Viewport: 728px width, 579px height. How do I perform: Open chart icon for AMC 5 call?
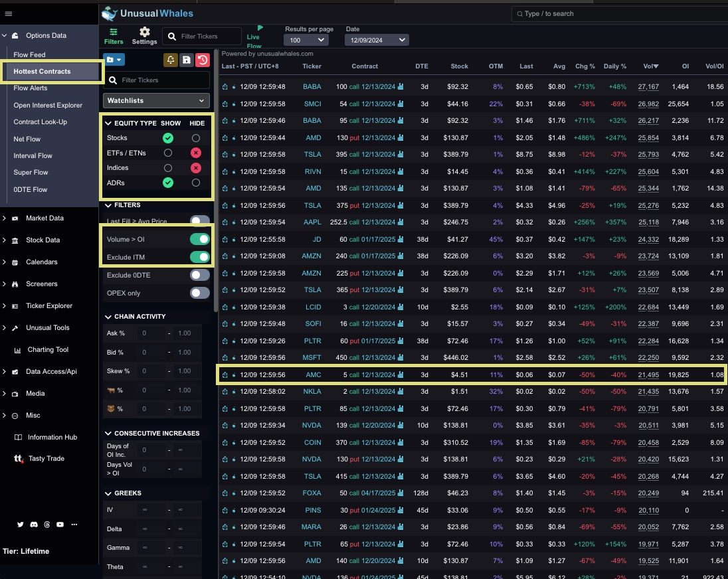click(x=401, y=375)
